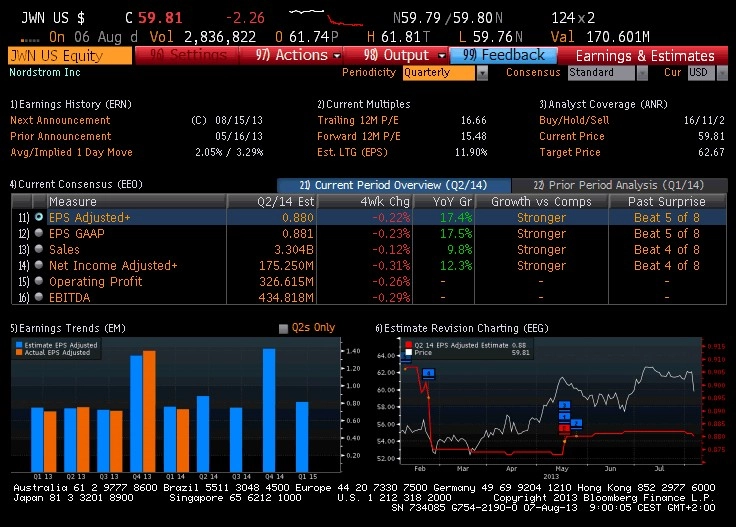Click the JWN US Equity ticker box
This screenshot has width=736, height=527.
(70, 56)
